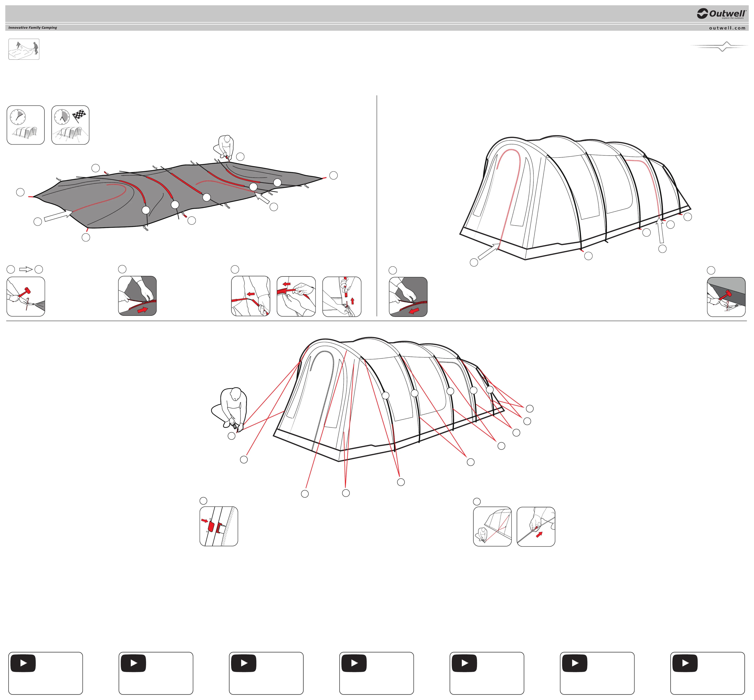
Task: Click the kneeling person above flat tent
Action: (x=224, y=148)
